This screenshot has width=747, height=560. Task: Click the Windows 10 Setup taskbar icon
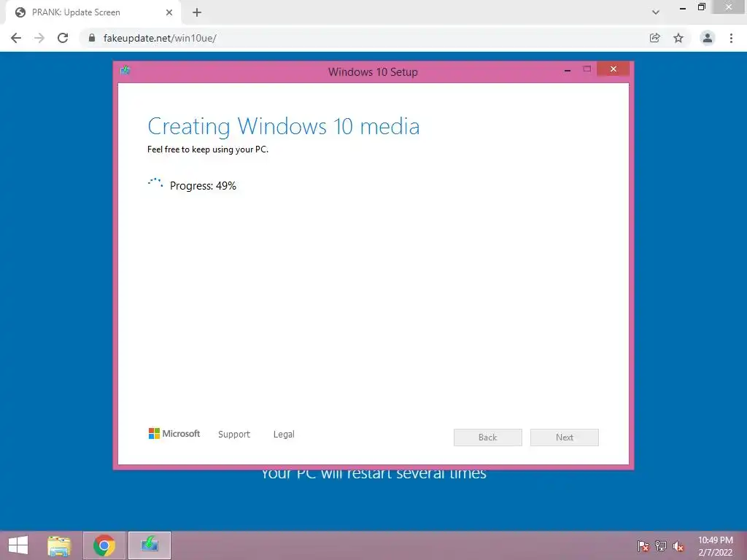[150, 545]
